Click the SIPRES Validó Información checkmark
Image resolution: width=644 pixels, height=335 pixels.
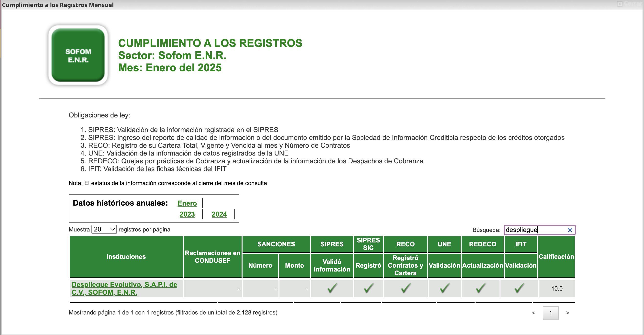click(x=332, y=288)
